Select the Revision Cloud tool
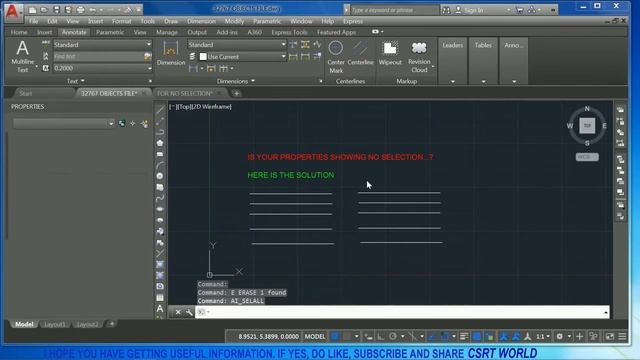The width and height of the screenshot is (640, 360). pyautogui.click(x=419, y=56)
